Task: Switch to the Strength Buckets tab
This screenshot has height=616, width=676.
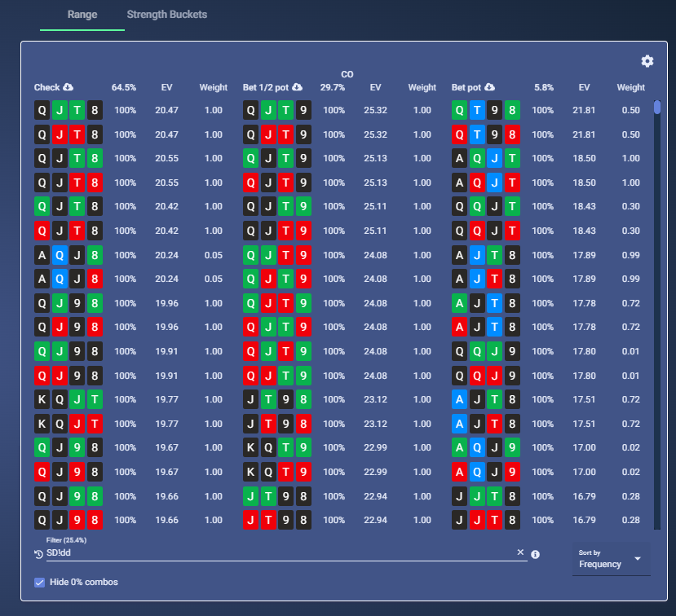Action: [167, 15]
